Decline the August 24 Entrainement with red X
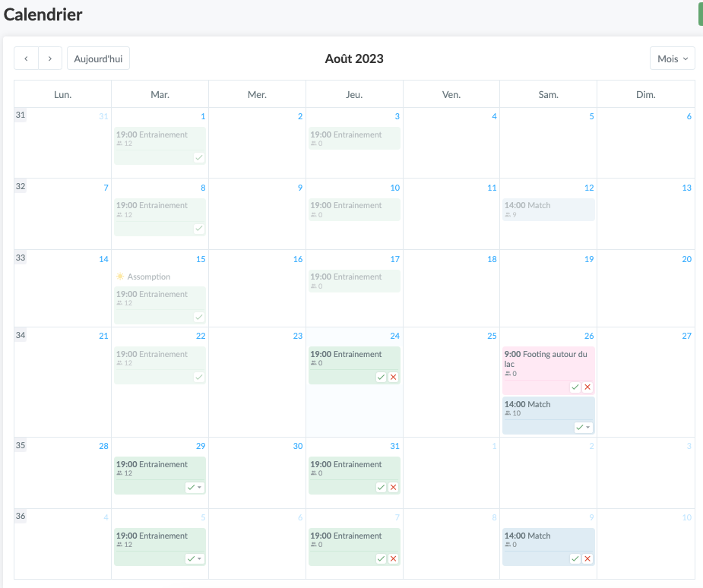 coord(393,377)
